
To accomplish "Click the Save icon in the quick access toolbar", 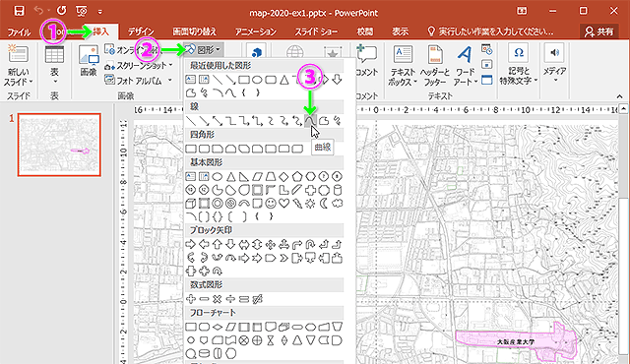I will [19, 11].
